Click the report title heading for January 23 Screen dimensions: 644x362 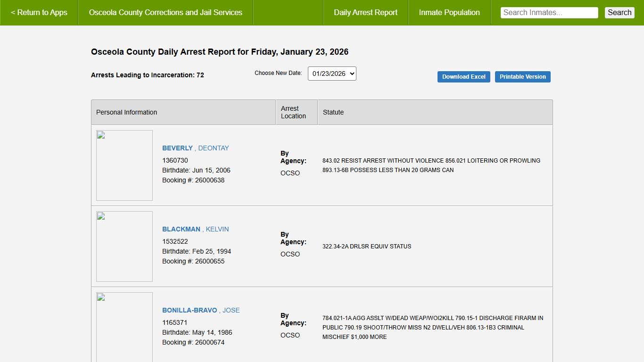coord(220,52)
